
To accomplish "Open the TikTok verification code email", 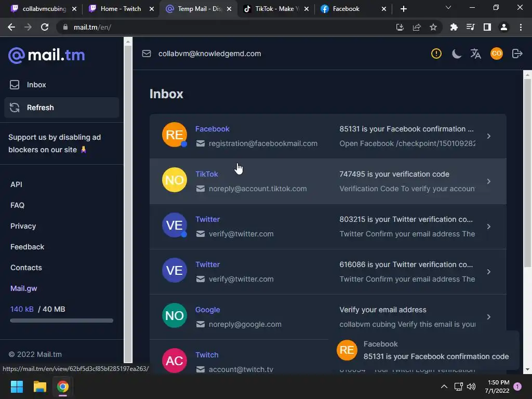I will coord(328,181).
